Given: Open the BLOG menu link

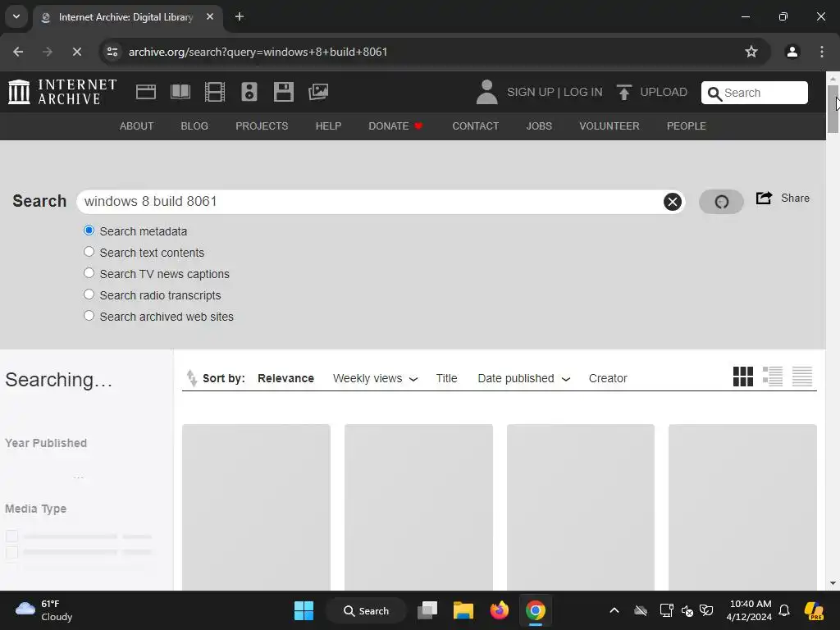Looking at the screenshot, I should 194,126.
